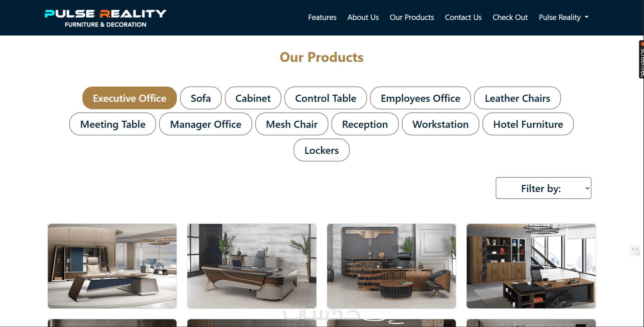The width and height of the screenshot is (644, 327).
Task: Show Cabinet products
Action: pos(253,98)
